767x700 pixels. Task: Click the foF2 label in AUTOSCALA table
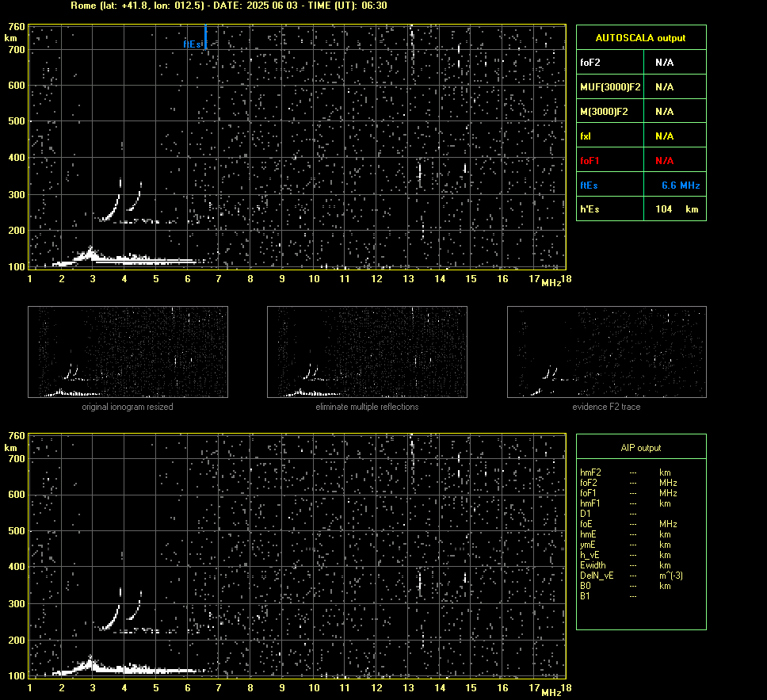590,63
